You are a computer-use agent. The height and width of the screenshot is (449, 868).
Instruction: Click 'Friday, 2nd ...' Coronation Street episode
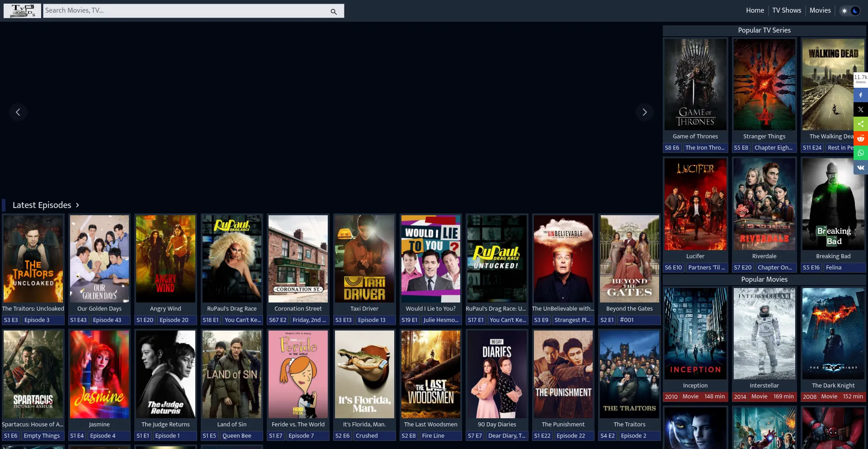click(x=309, y=320)
